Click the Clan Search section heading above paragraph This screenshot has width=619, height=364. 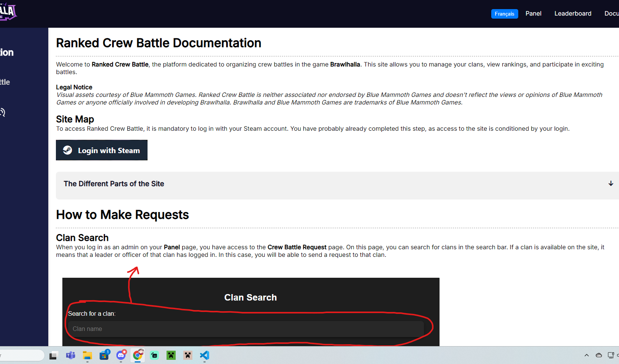[82, 238]
